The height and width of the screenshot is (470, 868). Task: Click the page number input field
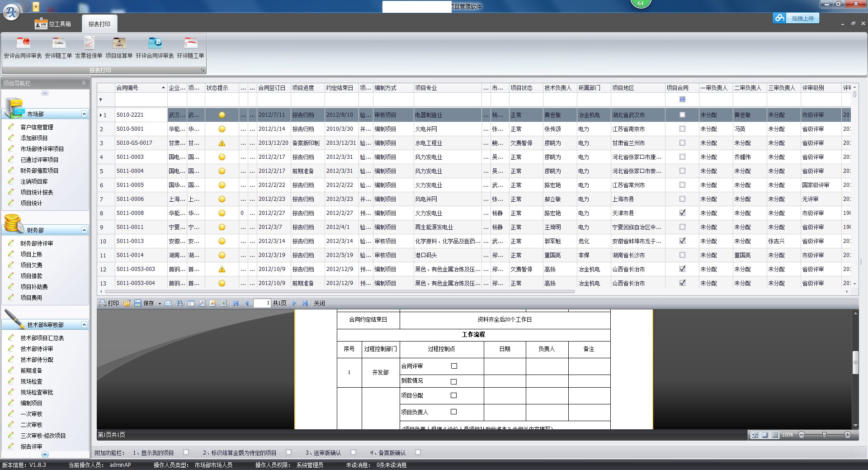(262, 303)
